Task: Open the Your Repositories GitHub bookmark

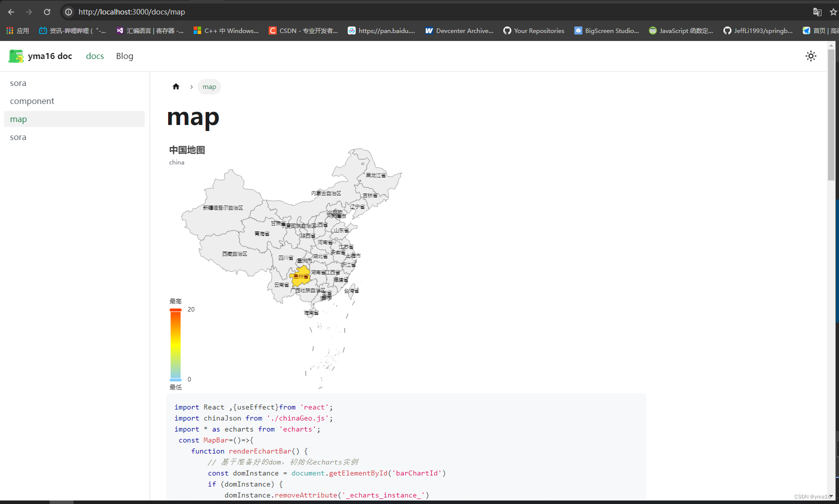Action: point(533,30)
